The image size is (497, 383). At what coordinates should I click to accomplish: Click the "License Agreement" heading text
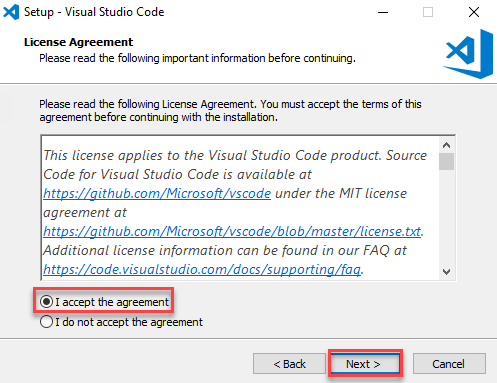click(x=78, y=42)
